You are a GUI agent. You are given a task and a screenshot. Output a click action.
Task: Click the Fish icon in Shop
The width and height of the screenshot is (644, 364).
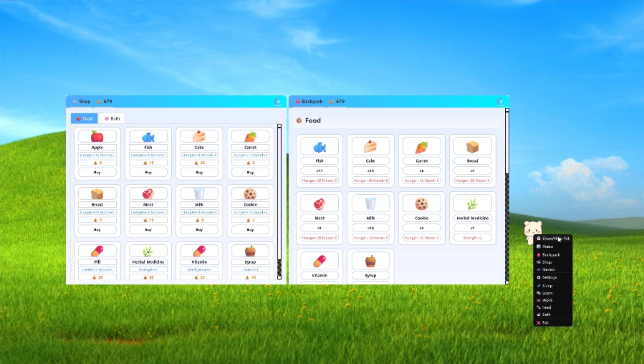pyautogui.click(x=148, y=137)
